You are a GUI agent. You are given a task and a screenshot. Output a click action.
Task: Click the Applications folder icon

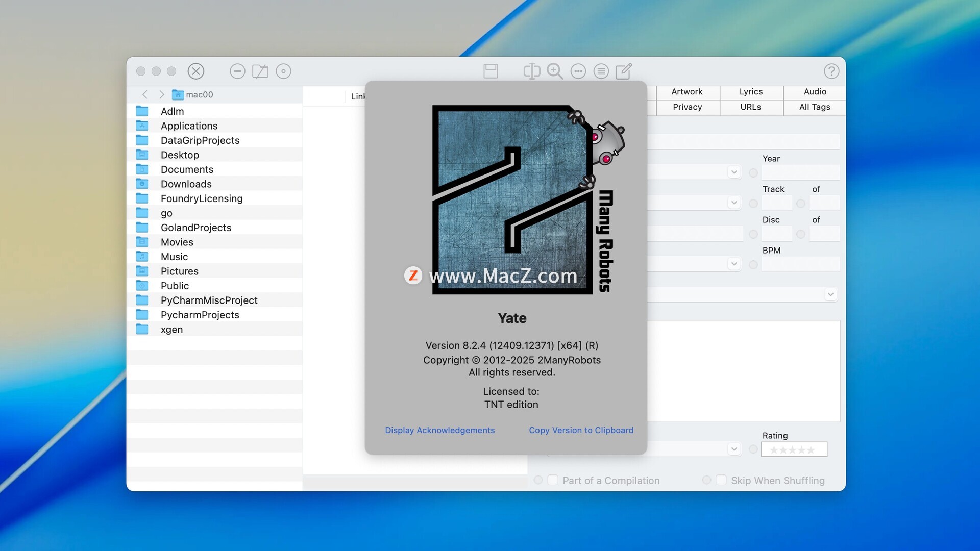[x=142, y=126]
